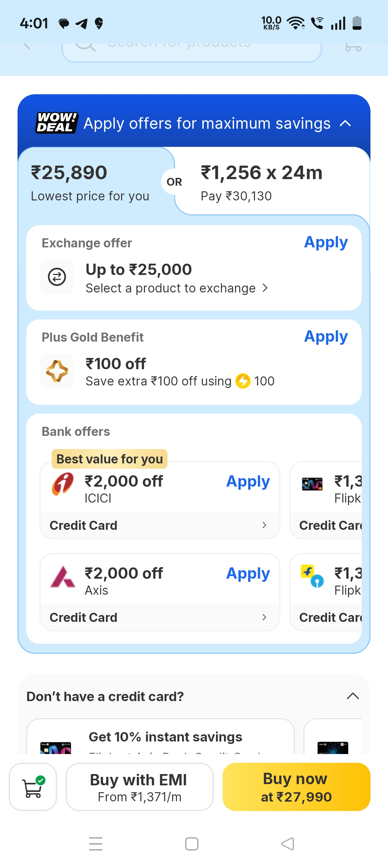Apply the Exchange offer
Image resolution: width=388 pixels, height=868 pixels.
pyautogui.click(x=325, y=242)
